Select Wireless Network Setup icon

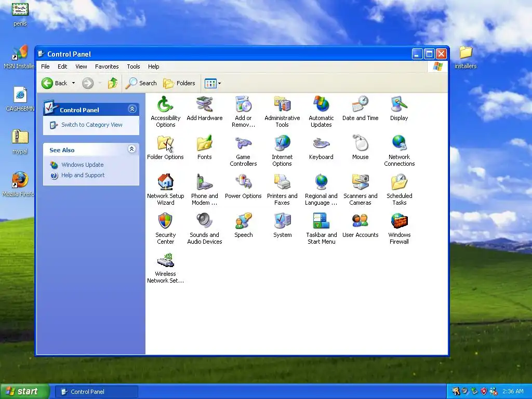(x=165, y=268)
